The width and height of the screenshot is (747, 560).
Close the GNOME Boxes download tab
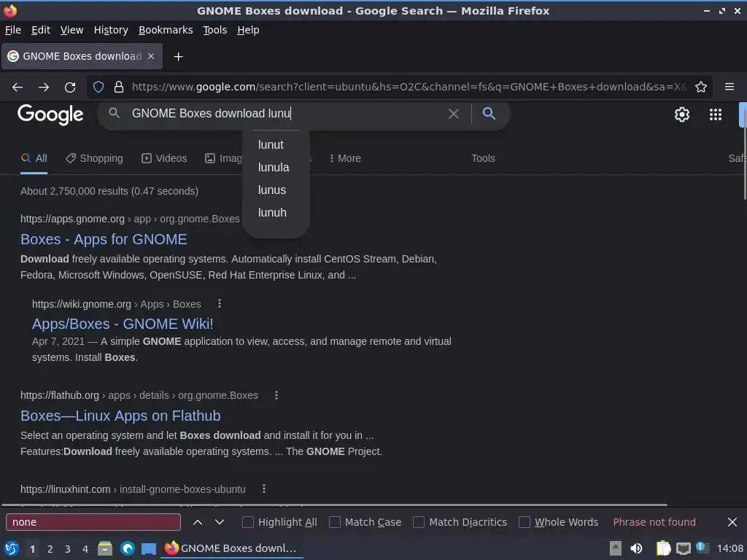pos(151,56)
